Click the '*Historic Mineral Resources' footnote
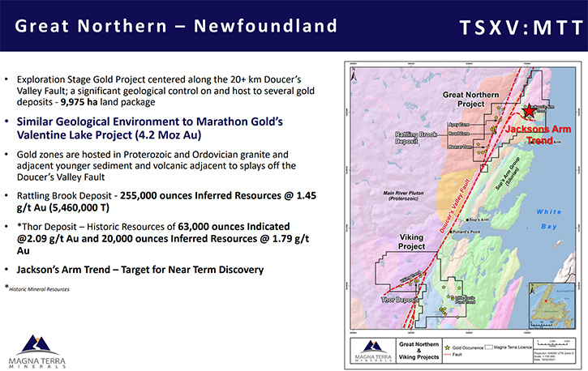 (37, 288)
